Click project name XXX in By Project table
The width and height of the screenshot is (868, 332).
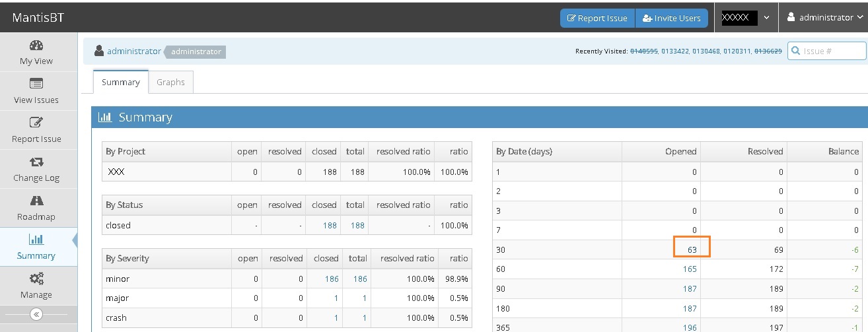(116, 172)
